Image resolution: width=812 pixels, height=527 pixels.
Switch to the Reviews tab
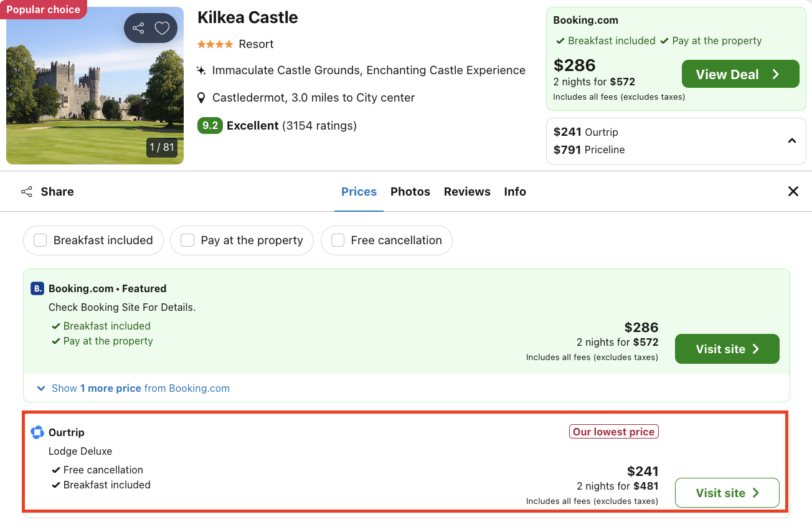point(467,191)
